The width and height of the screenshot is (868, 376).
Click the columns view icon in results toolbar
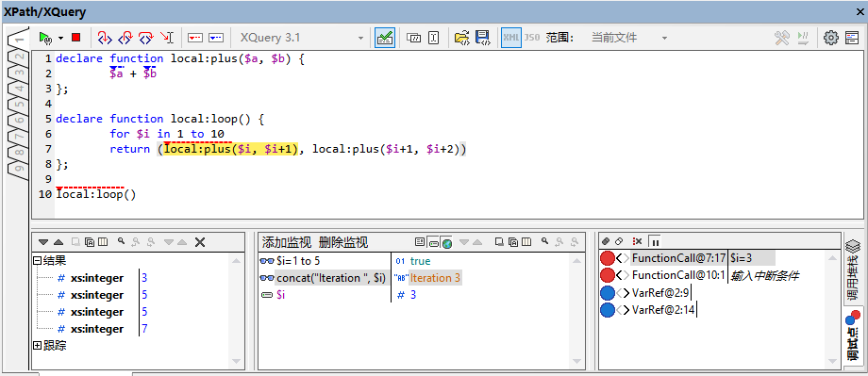click(x=104, y=242)
